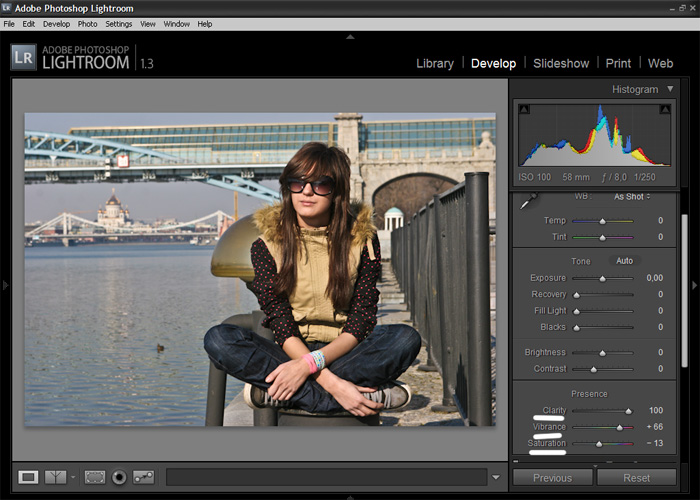Enable Auto tone adjustment
The height and width of the screenshot is (500, 700).
click(x=624, y=261)
